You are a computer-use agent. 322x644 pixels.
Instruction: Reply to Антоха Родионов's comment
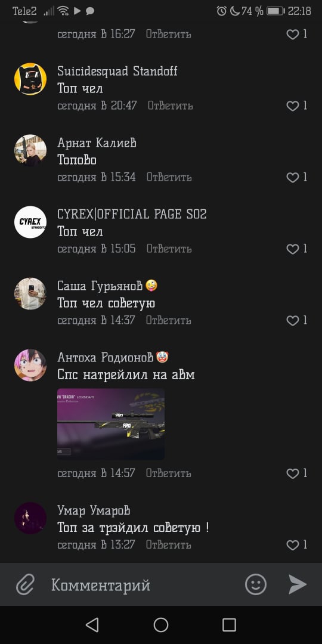pos(168,473)
